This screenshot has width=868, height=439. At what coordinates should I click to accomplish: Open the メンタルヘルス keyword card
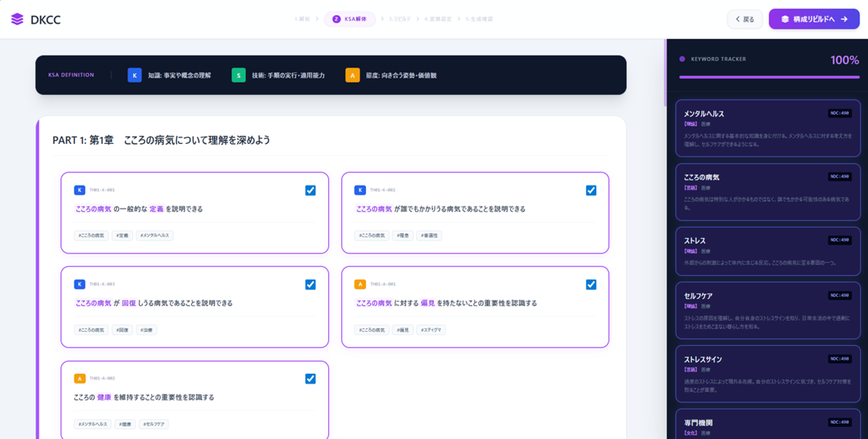point(768,128)
